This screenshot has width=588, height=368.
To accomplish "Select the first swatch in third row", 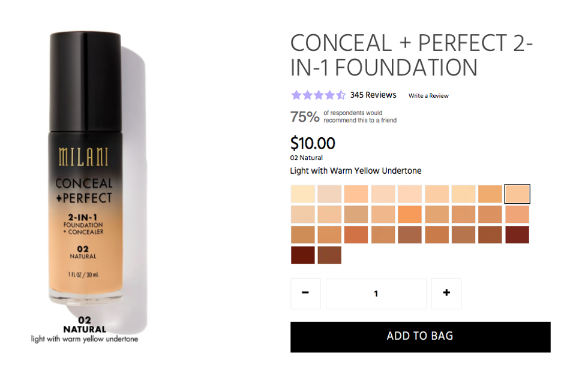I will (x=303, y=234).
